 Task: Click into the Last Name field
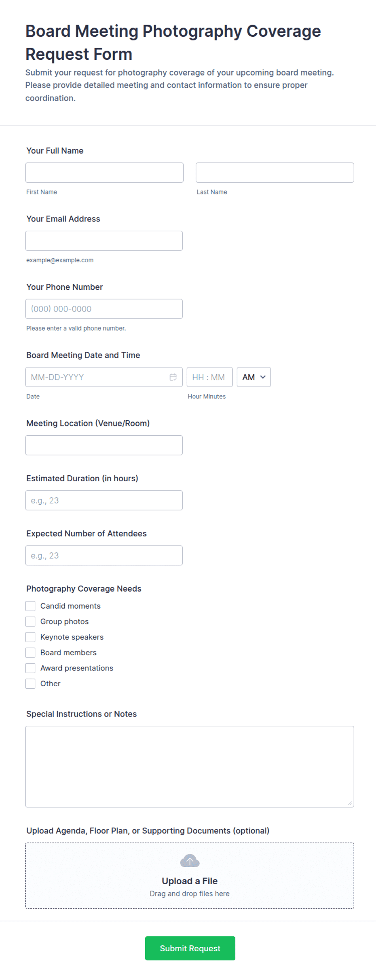275,173
